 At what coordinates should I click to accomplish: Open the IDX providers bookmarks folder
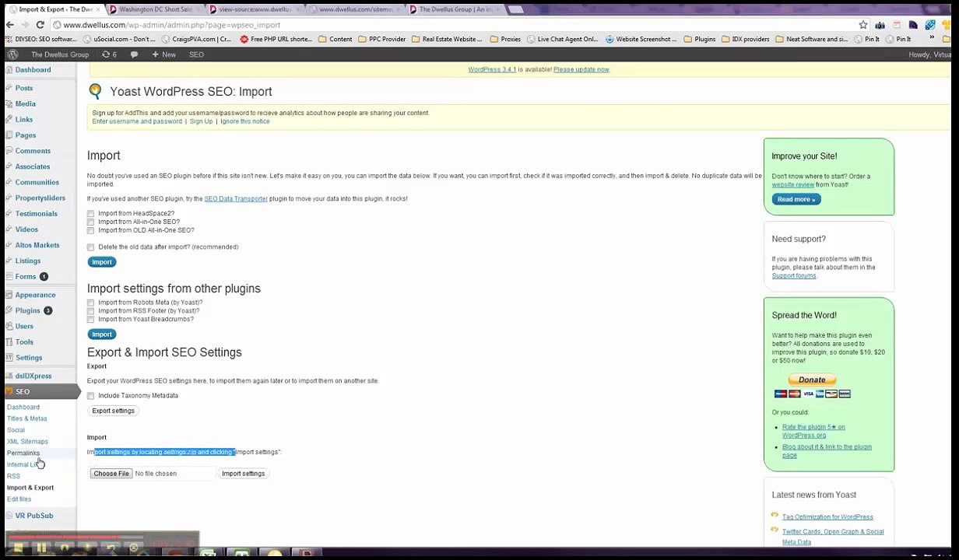click(745, 39)
